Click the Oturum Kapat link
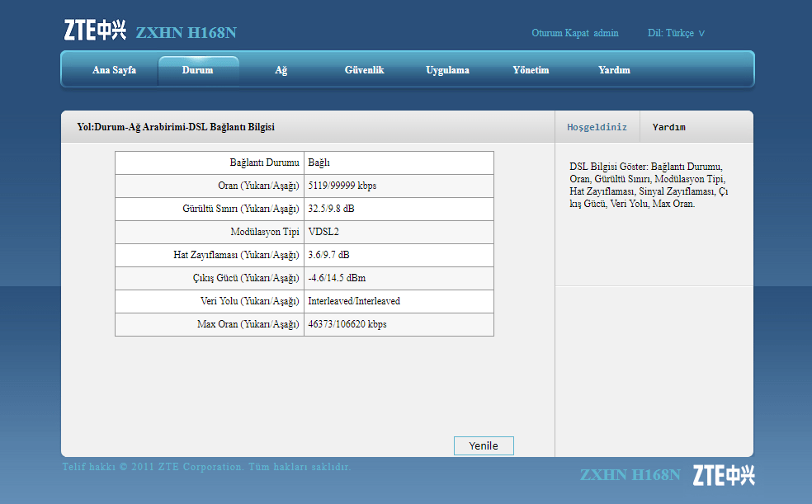The height and width of the screenshot is (504, 812). point(560,33)
